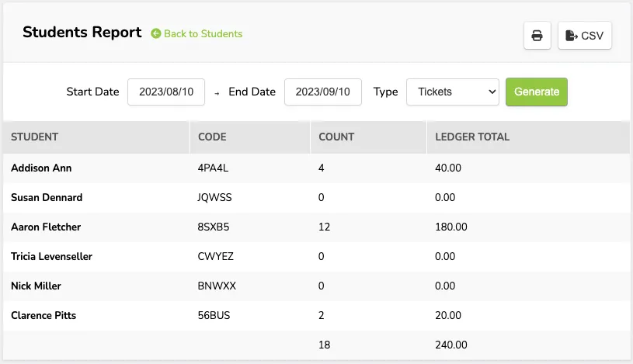The width and height of the screenshot is (633, 364).
Task: Click the Generate button
Action: point(537,92)
